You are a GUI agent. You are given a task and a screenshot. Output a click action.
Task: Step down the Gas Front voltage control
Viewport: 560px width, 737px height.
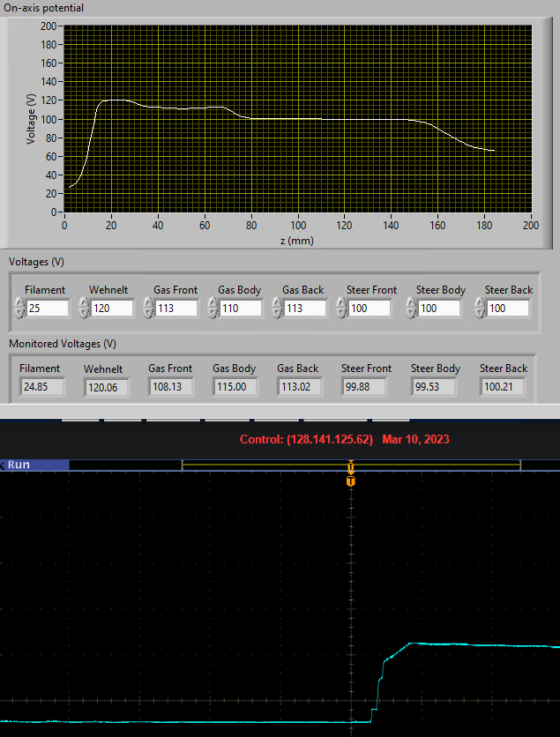click(148, 314)
